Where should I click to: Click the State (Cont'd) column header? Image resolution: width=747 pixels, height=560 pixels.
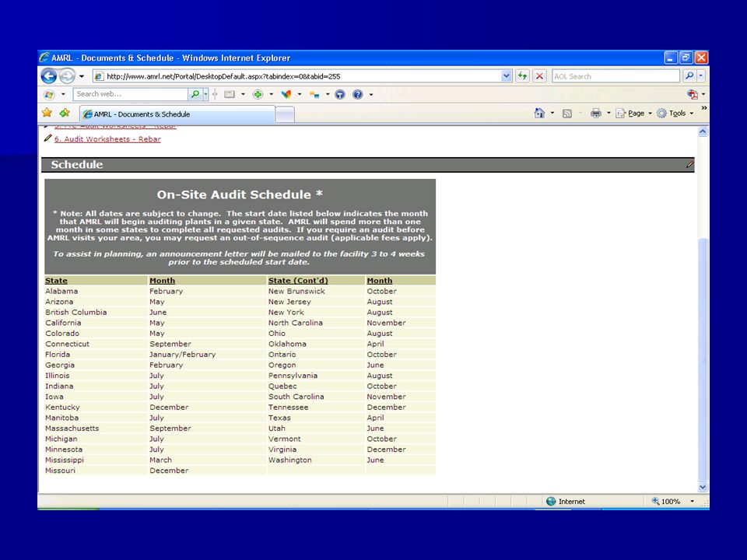tap(298, 281)
